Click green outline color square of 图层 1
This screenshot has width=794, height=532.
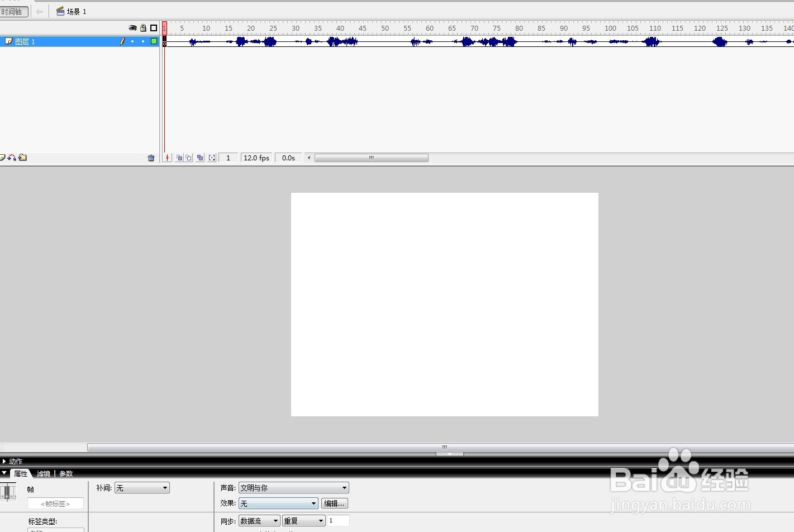[154, 41]
